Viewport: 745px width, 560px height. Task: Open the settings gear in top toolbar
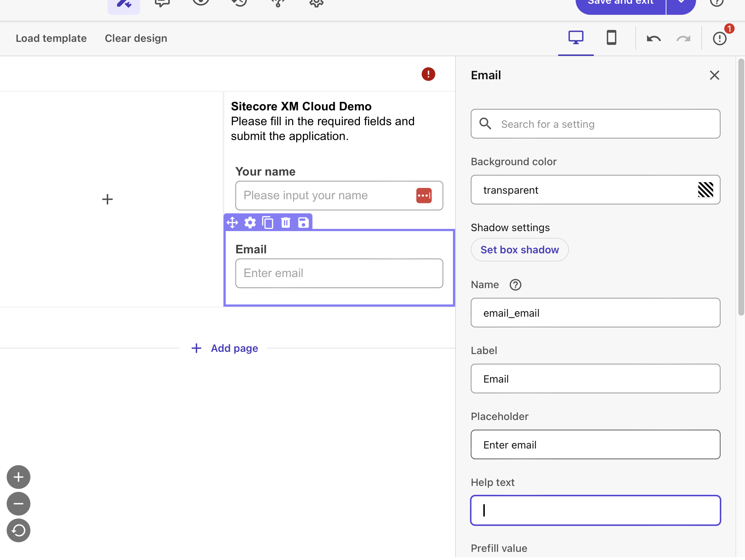click(x=317, y=3)
